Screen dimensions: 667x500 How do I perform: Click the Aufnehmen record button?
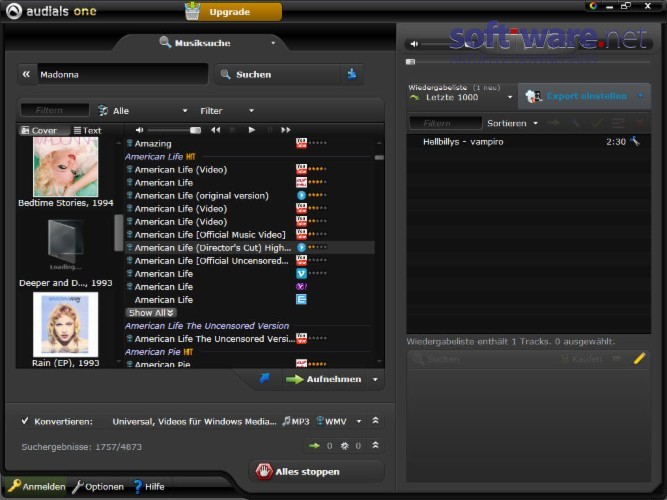point(324,379)
